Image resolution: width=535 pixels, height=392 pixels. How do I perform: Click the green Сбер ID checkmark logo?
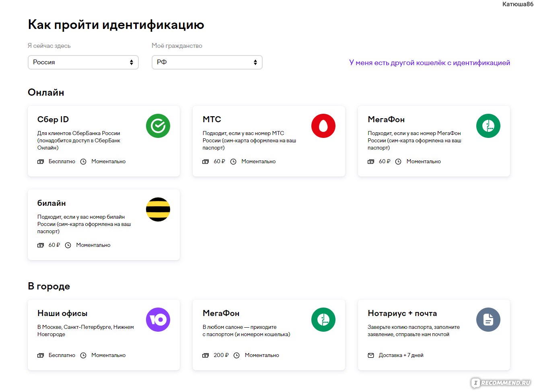158,126
